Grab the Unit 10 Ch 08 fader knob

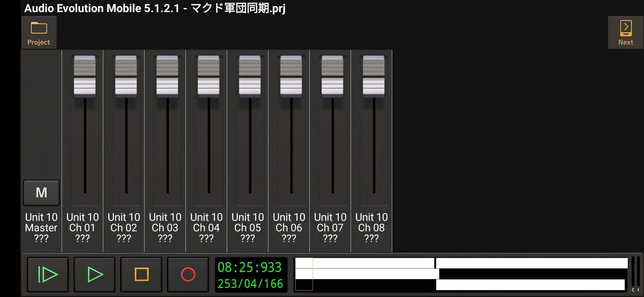click(374, 76)
